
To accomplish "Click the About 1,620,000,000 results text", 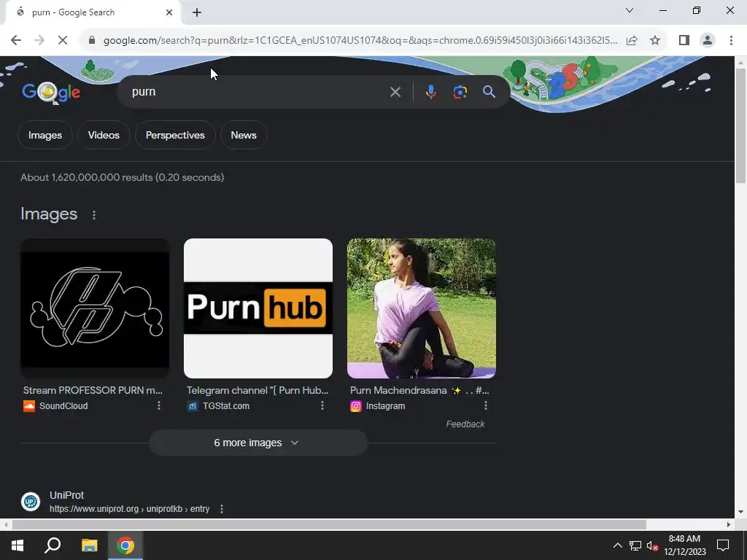I will (x=122, y=178).
